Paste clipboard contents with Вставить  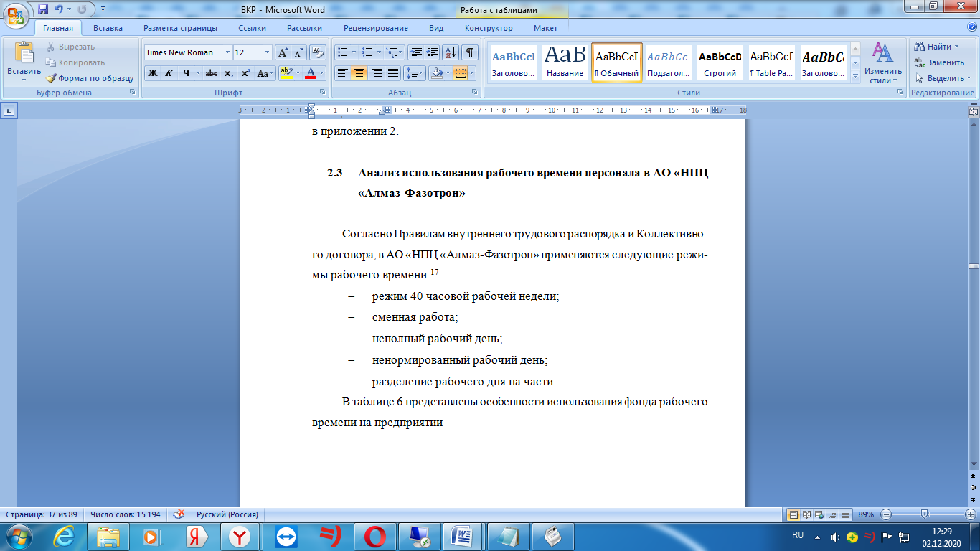[24, 61]
